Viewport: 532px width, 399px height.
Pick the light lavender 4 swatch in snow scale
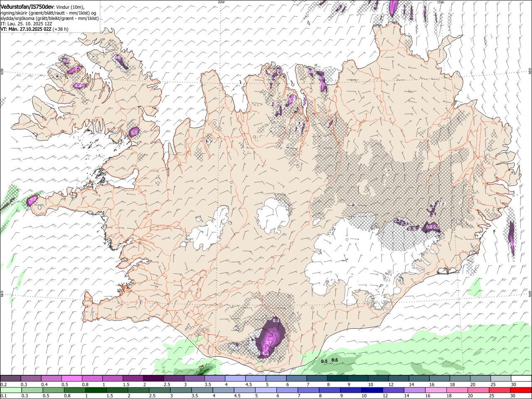235,379
